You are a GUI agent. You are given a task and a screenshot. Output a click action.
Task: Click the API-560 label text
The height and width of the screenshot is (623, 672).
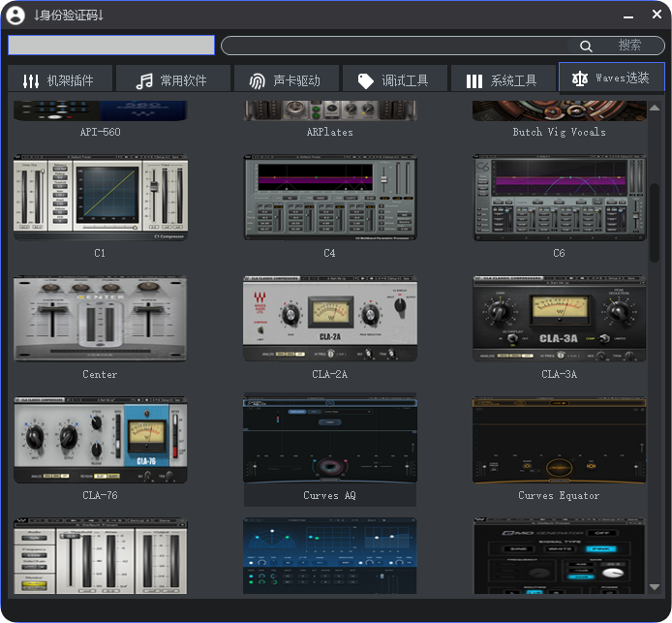coord(101,132)
